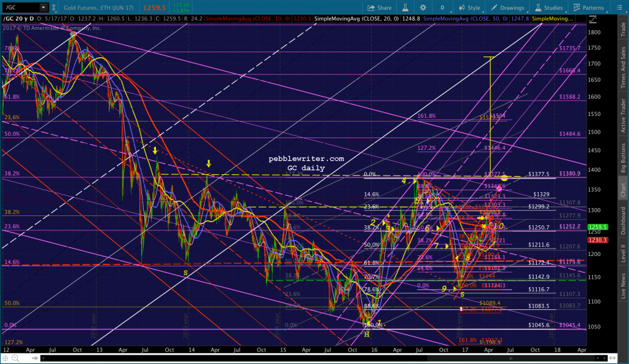This screenshot has height=364, width=629.
Task: Click the $1329 price label
Action: (541, 195)
